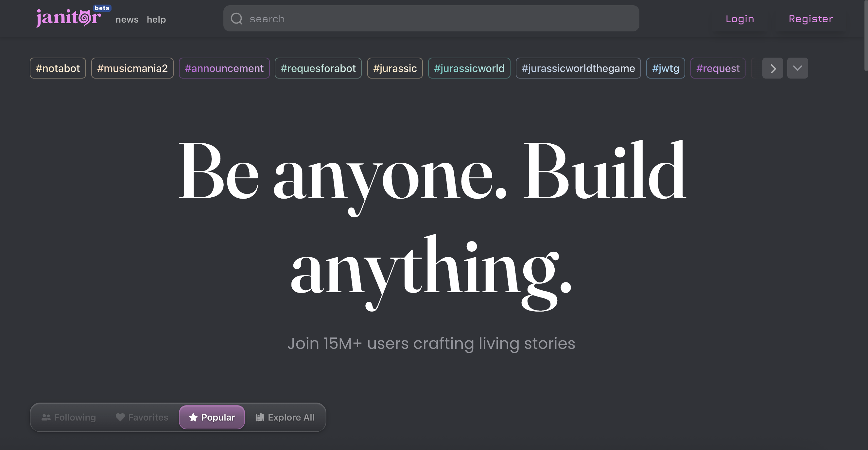Select the #announcement tag

pyautogui.click(x=224, y=68)
